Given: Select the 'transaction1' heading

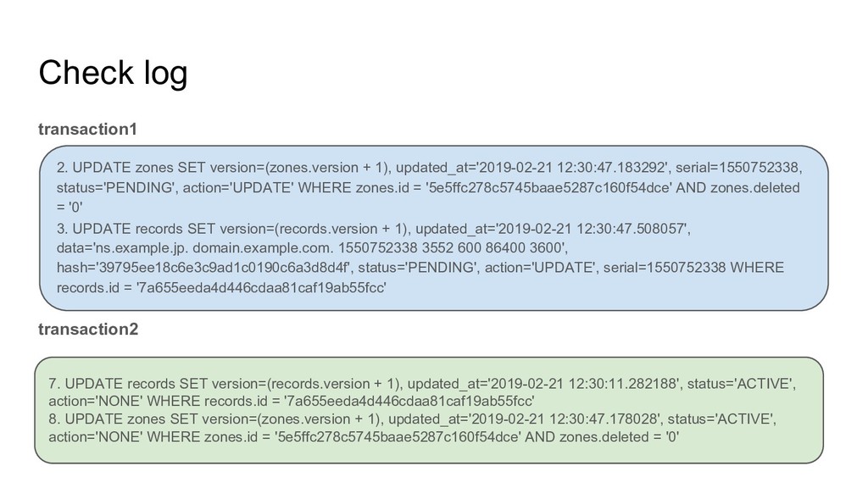Looking at the screenshot, I should pos(87,129).
